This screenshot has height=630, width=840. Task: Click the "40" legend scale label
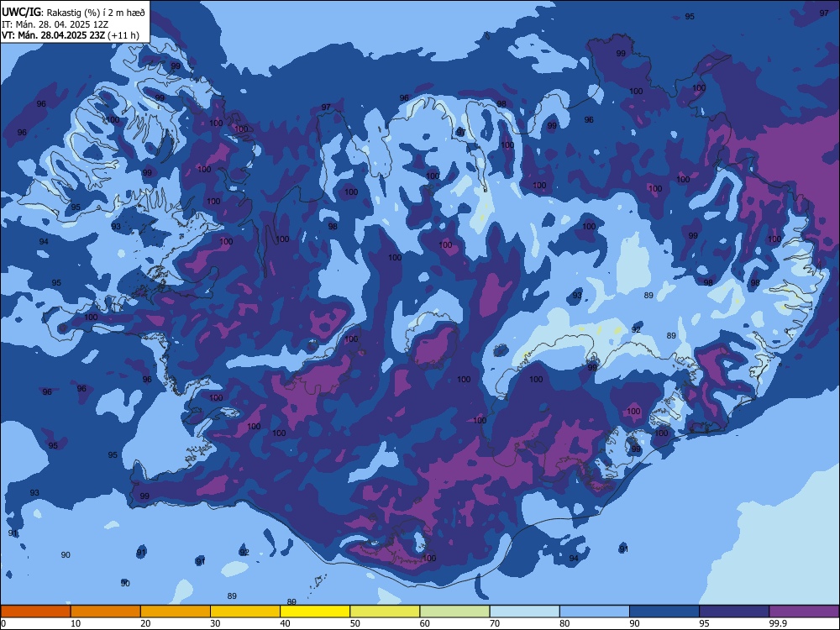285,623
